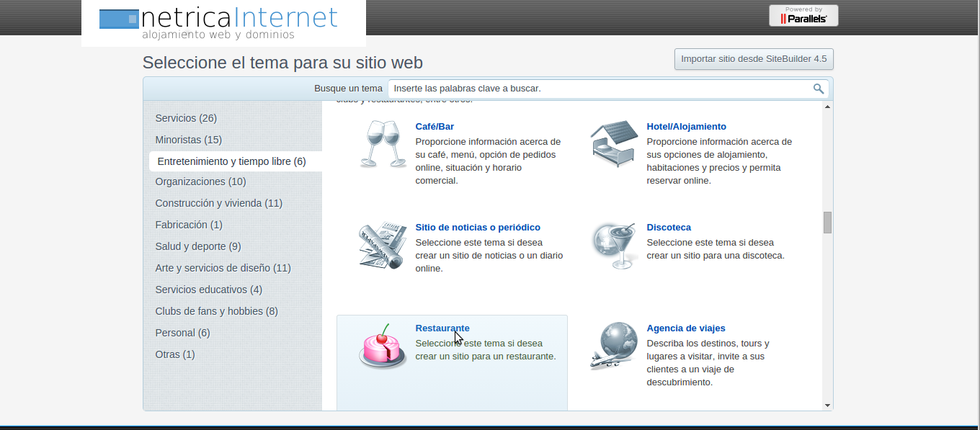The image size is (980, 430).
Task: Click the Discoteca cocktail glass icon
Action: (x=613, y=246)
